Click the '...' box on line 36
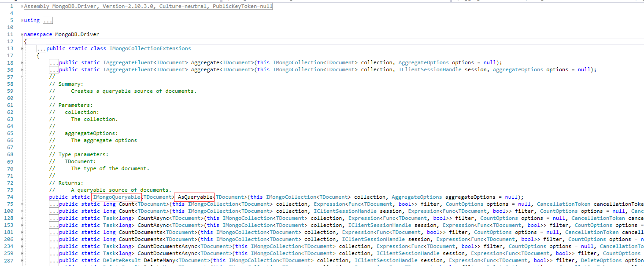This screenshot has width=644, height=266. (x=54, y=69)
